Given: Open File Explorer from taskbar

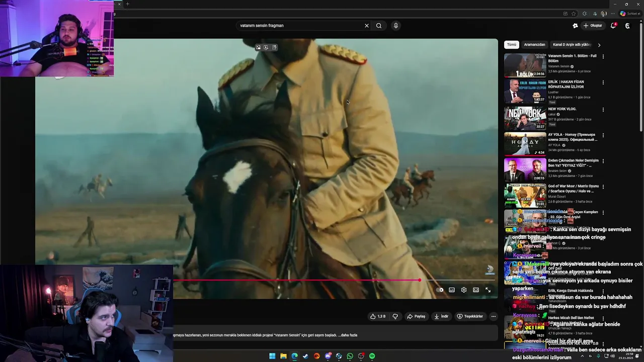Looking at the screenshot, I should [x=283, y=356].
